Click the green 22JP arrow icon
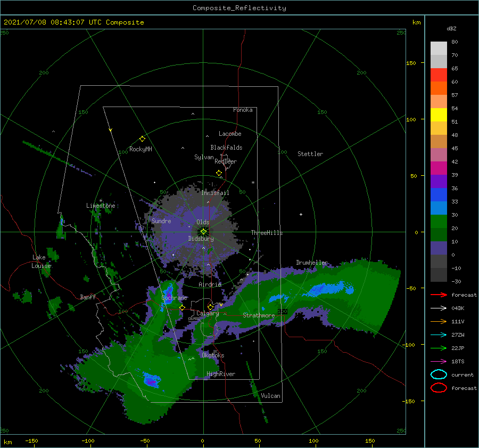Screen dimensions: 479x448 439,348
